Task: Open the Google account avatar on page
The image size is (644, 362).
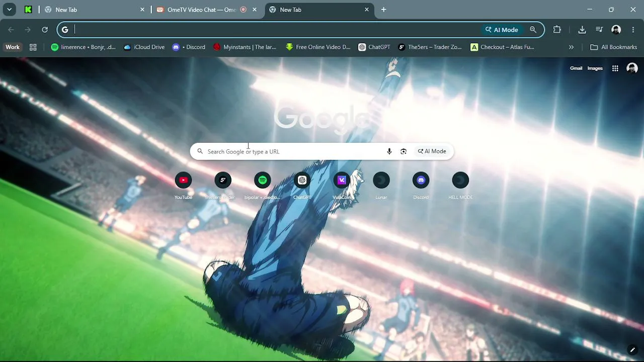Action: pos(632,68)
